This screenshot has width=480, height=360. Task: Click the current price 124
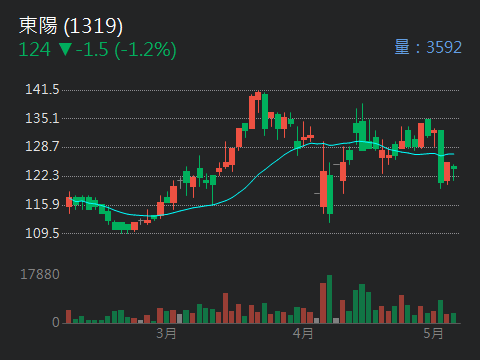[35, 50]
